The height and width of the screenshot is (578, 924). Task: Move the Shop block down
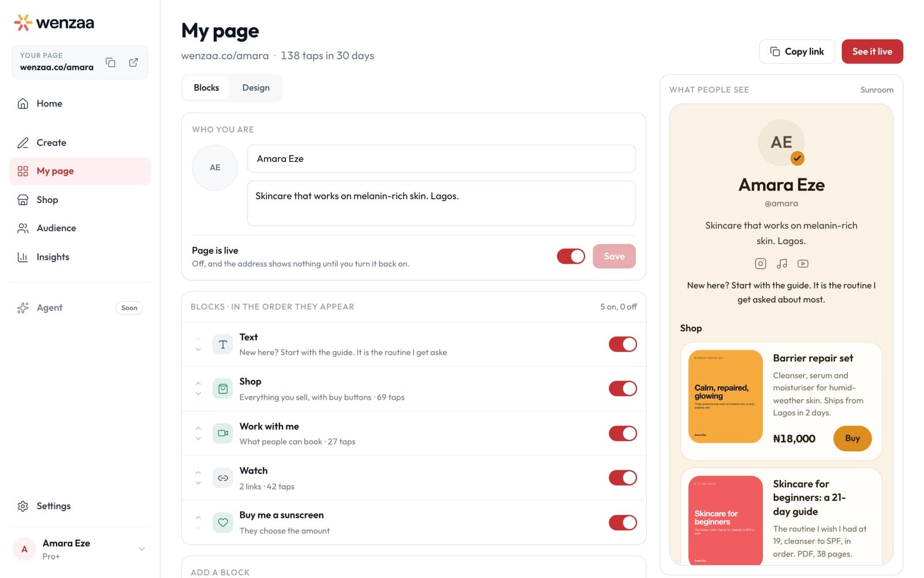198,394
